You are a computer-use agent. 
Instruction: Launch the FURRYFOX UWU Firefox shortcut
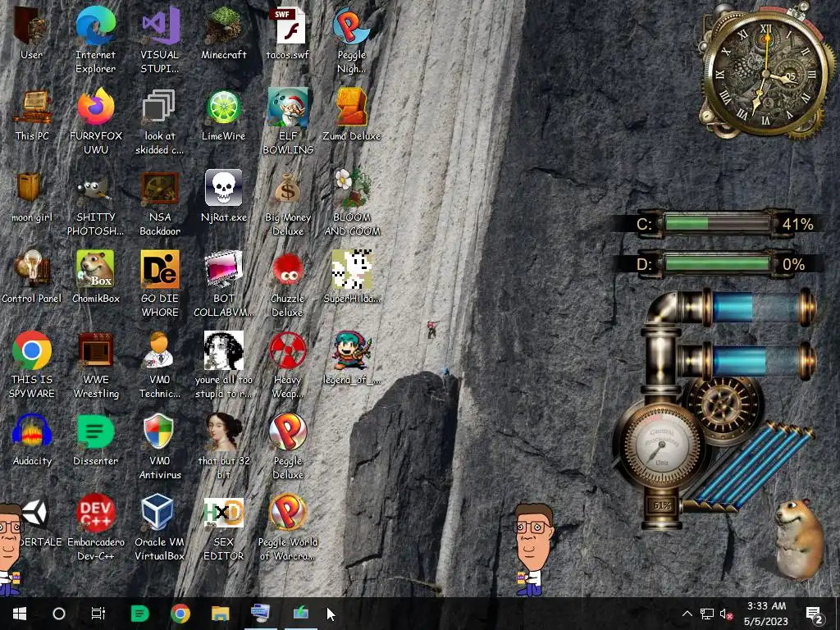[x=95, y=121]
